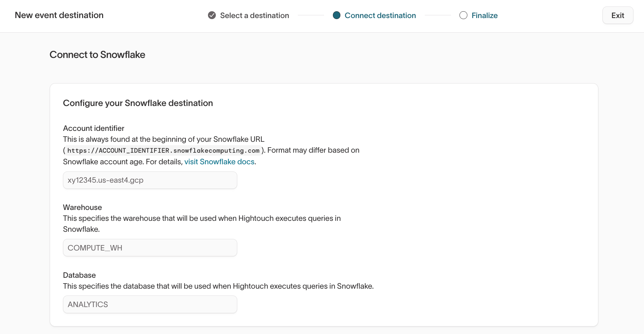Click into the Warehouse COMPUTE_WH field
The image size is (644, 334).
(150, 248)
